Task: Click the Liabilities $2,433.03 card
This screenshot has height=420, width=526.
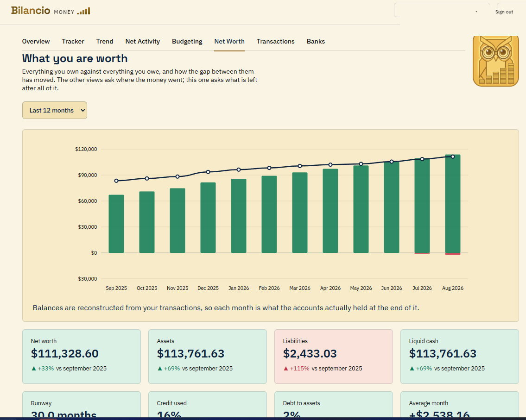Action: (334, 356)
